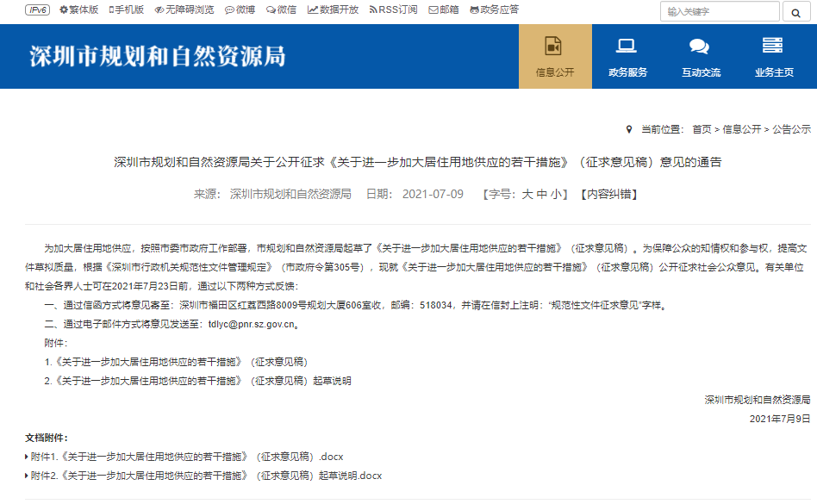Click the 微博 speech bubble icon
The image size is (817, 504).
(x=229, y=9)
